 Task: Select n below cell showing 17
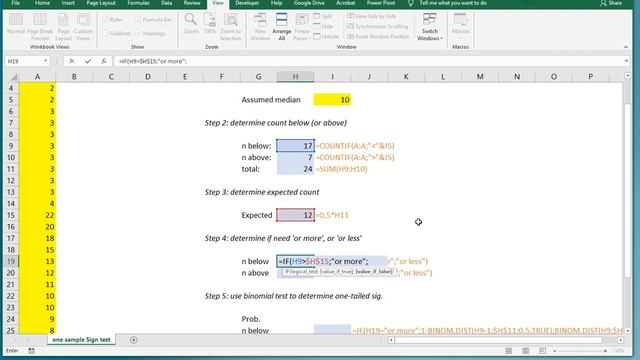[296, 146]
